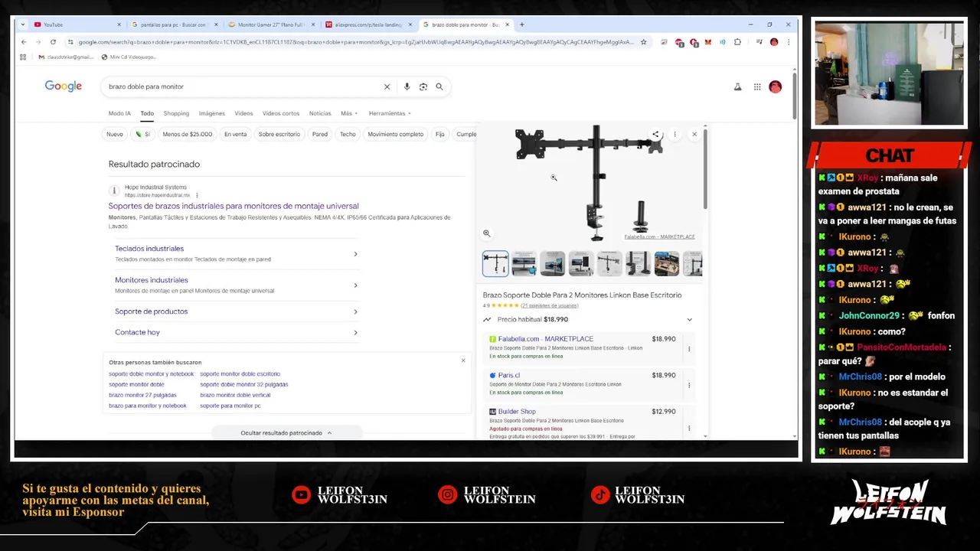Search 'brazo monitor doble vertical' suggestion
This screenshot has width=980, height=551.
point(235,395)
